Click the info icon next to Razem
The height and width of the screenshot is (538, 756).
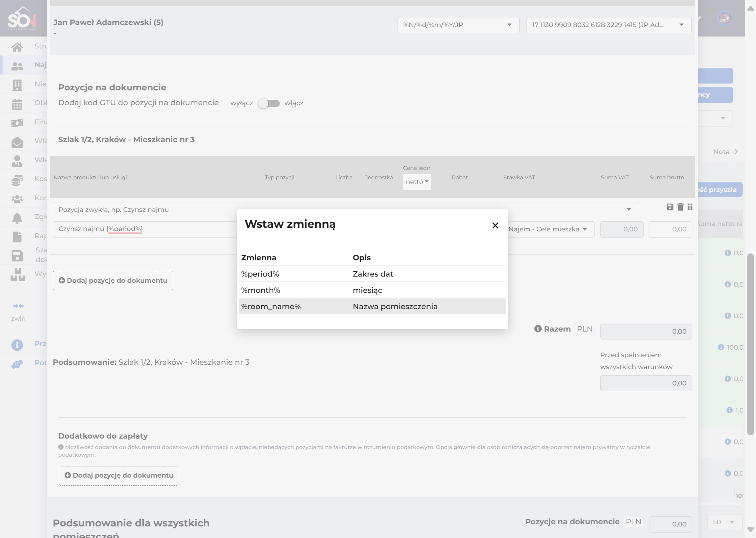538,329
